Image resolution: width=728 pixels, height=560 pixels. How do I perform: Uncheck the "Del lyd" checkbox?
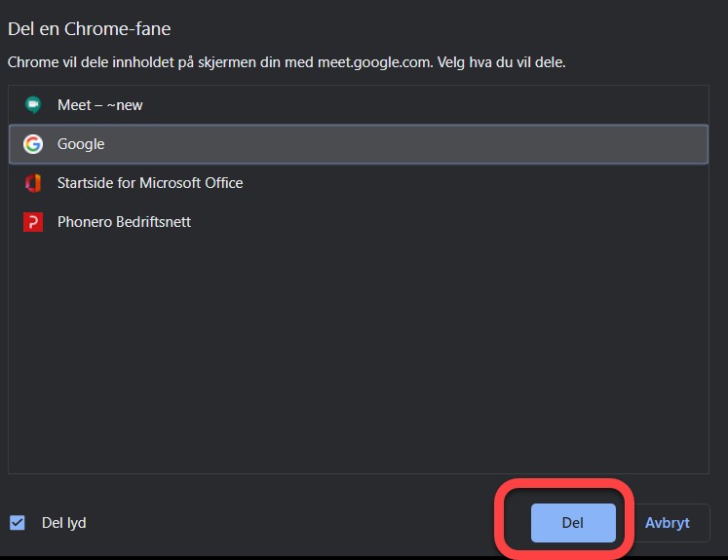coord(18,523)
